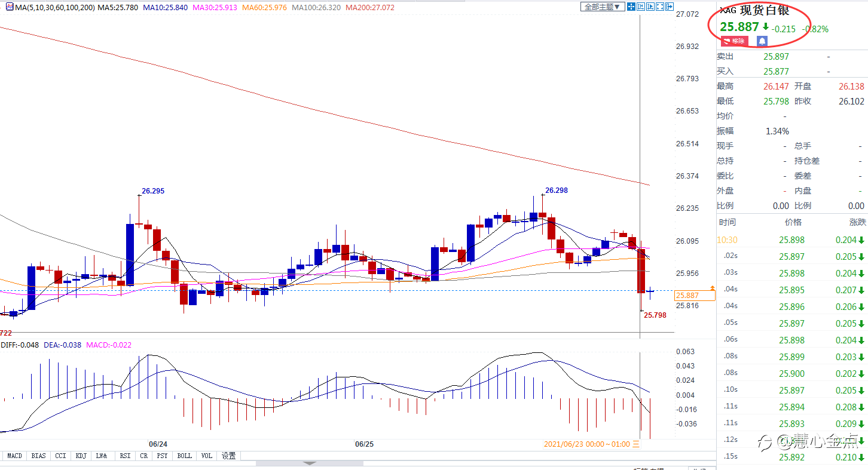Image resolution: width=868 pixels, height=470 pixels.
Task: Click the date range menu icon beside 00:00~01:00
Action: tap(636, 444)
